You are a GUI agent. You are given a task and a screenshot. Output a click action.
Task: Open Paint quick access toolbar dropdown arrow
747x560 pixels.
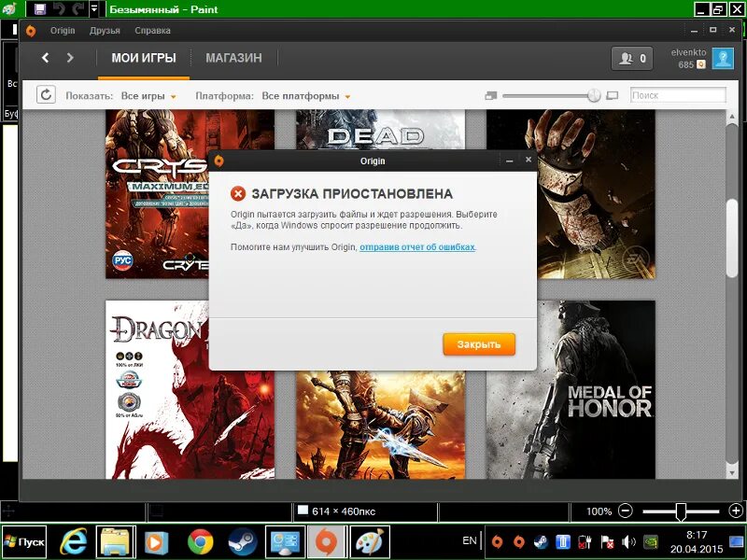point(94,8)
